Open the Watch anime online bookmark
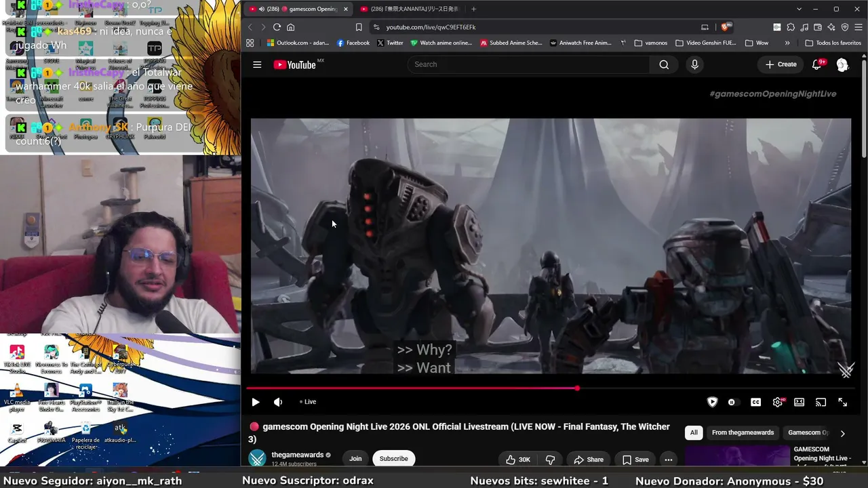The width and height of the screenshot is (868, 488). click(441, 43)
